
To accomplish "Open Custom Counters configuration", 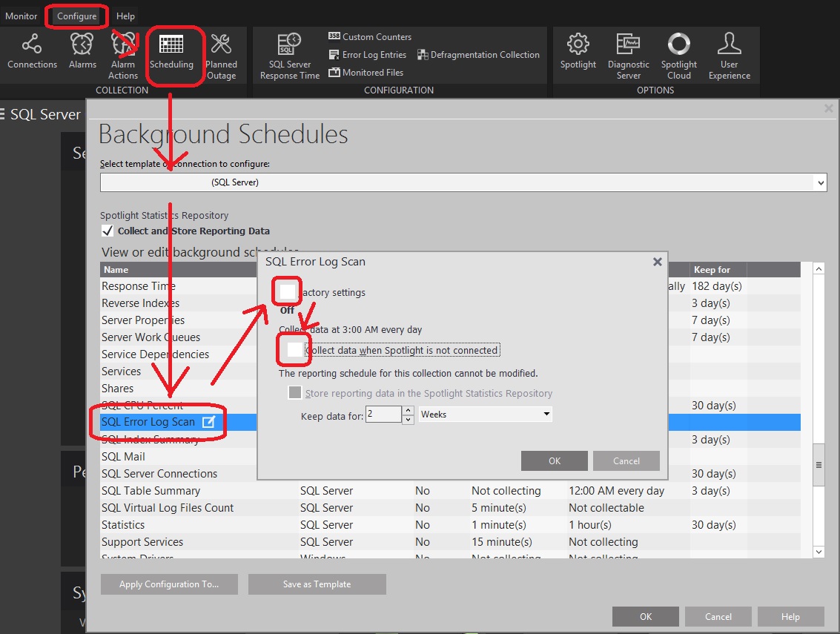I will [370, 36].
